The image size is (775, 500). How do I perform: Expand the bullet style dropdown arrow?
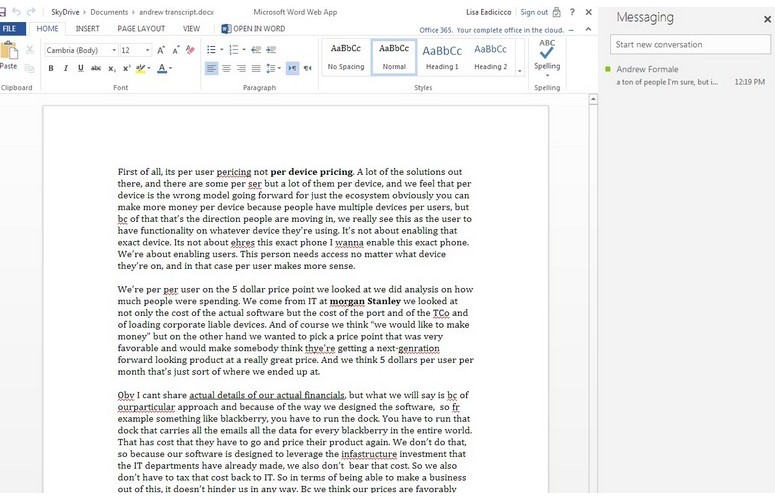[x=221, y=50]
